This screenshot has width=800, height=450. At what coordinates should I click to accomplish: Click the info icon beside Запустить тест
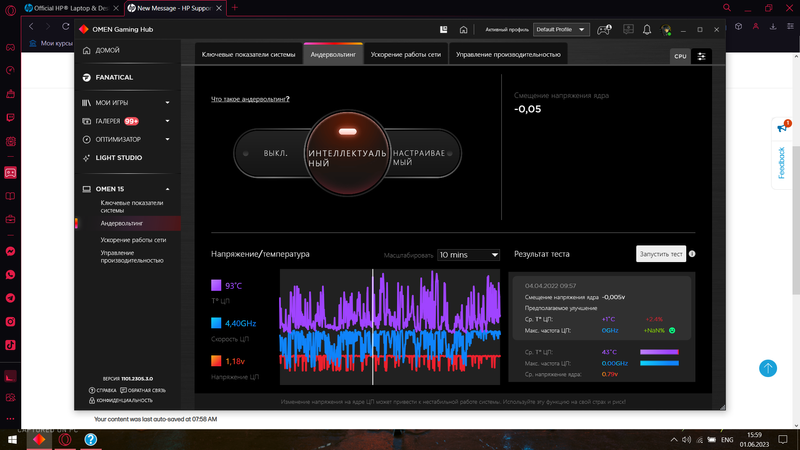coord(692,254)
